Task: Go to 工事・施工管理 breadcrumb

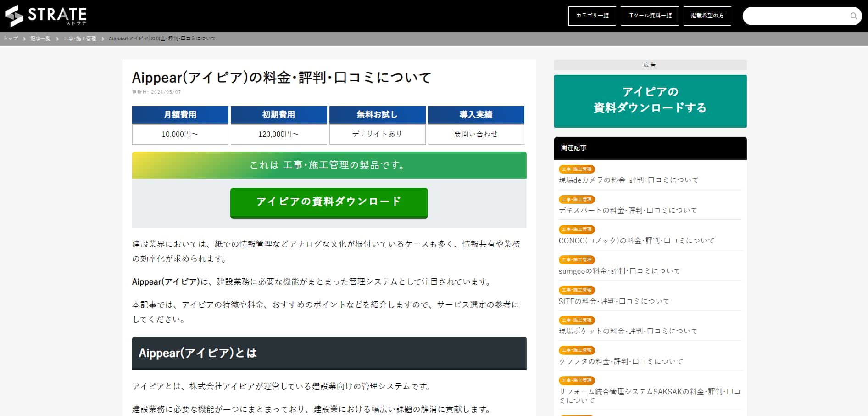Action: [x=80, y=39]
